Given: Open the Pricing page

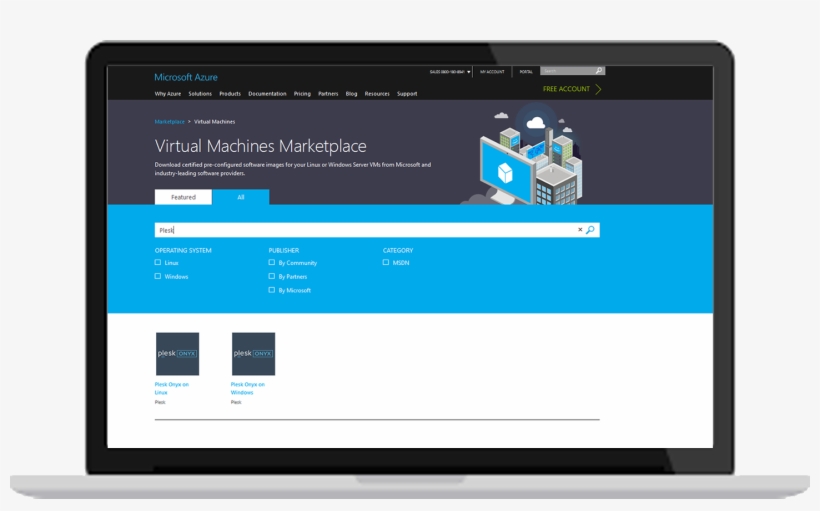Looking at the screenshot, I should pos(302,94).
